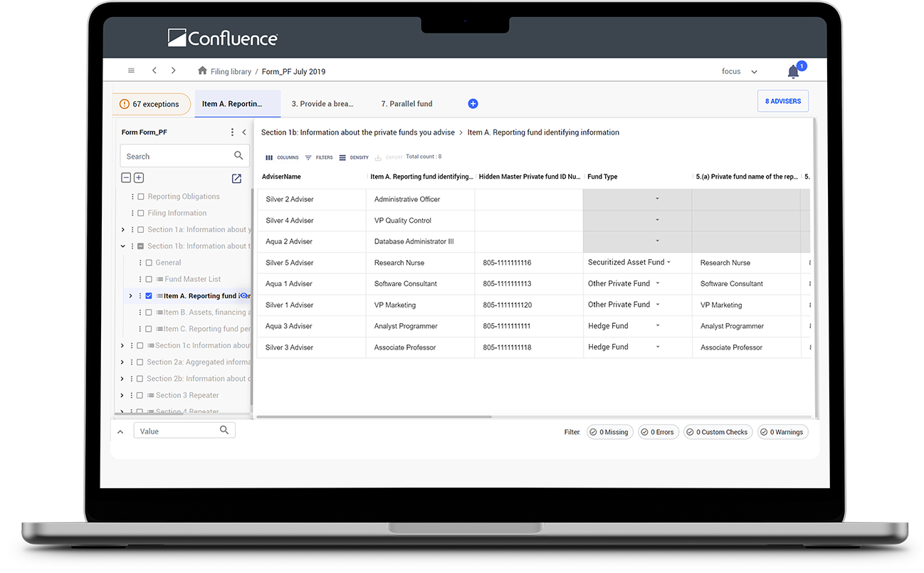924x573 pixels.
Task: Check Section 1a checkbox
Action: 141,230
